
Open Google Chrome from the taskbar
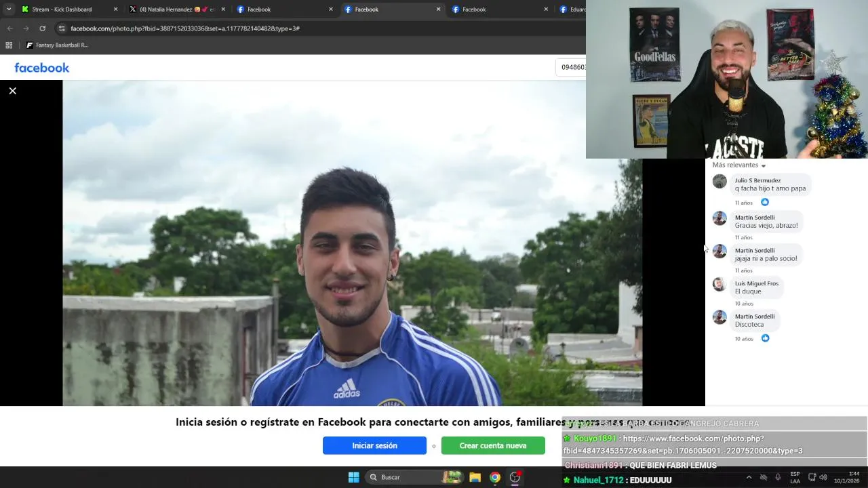[x=495, y=477]
